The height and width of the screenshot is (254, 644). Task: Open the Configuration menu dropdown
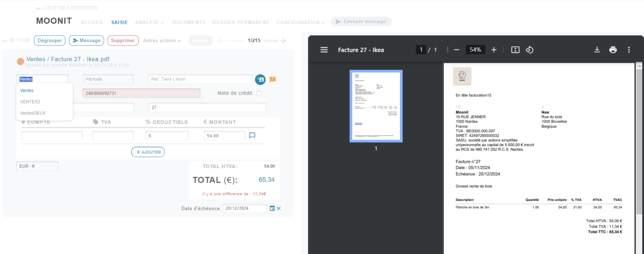point(301,22)
